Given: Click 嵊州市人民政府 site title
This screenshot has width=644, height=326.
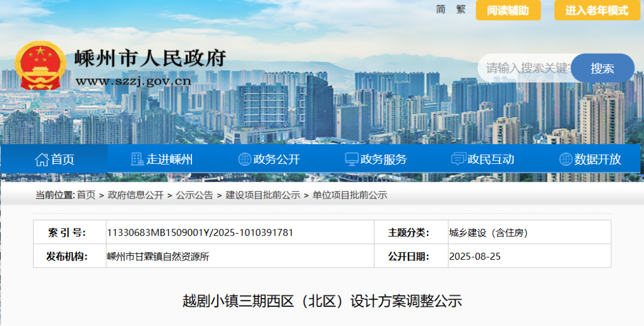Looking at the screenshot, I should [x=150, y=58].
